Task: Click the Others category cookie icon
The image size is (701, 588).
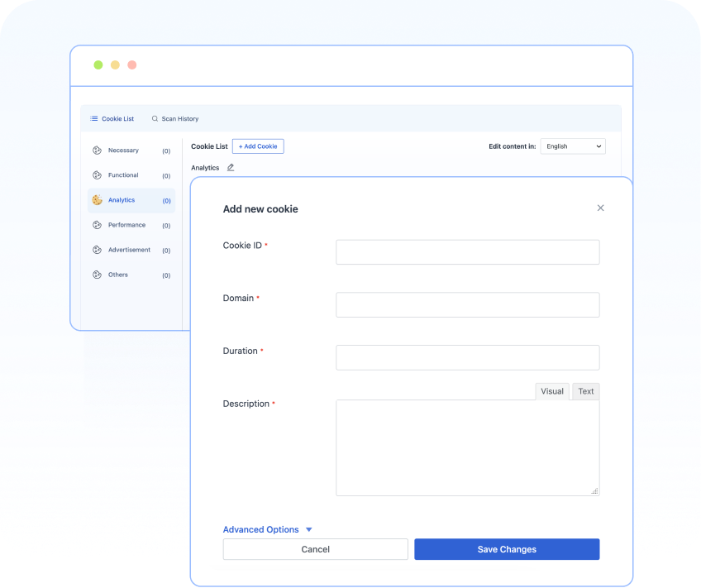Action: tap(98, 274)
